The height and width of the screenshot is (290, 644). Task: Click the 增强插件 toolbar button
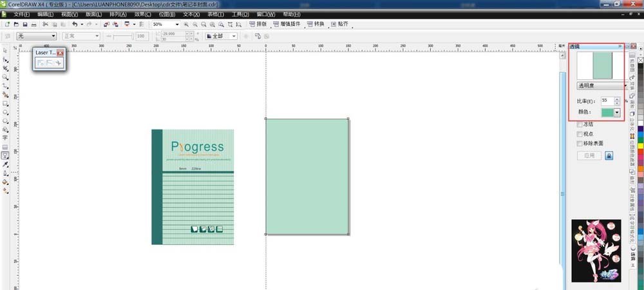tap(287, 24)
